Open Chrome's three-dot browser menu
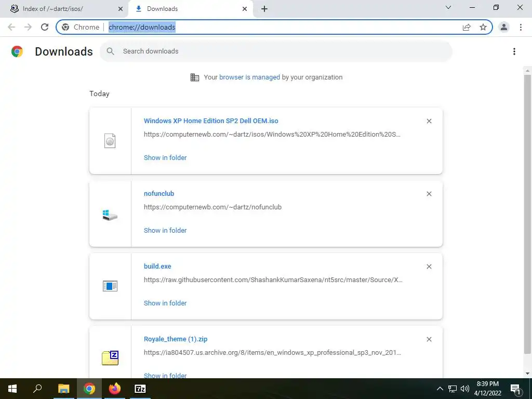This screenshot has height=399, width=532. [521, 27]
